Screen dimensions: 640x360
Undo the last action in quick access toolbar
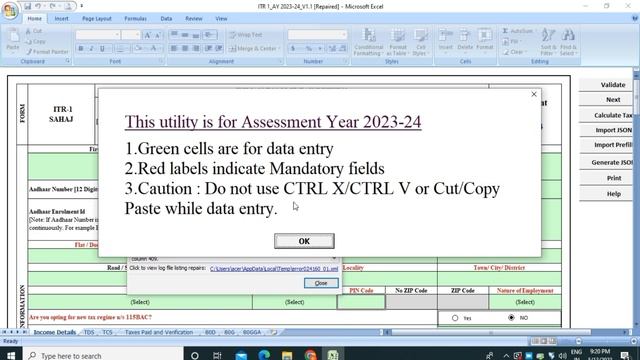click(38, 6)
